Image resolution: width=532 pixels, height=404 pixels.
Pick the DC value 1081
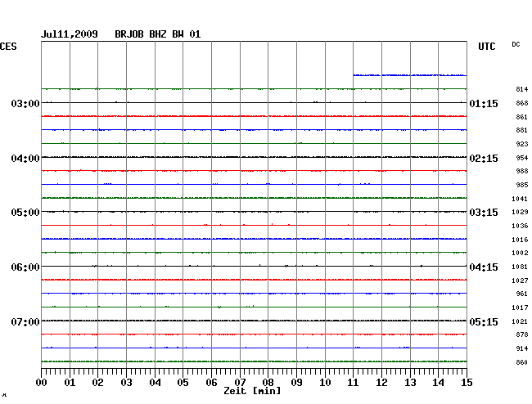click(x=520, y=267)
